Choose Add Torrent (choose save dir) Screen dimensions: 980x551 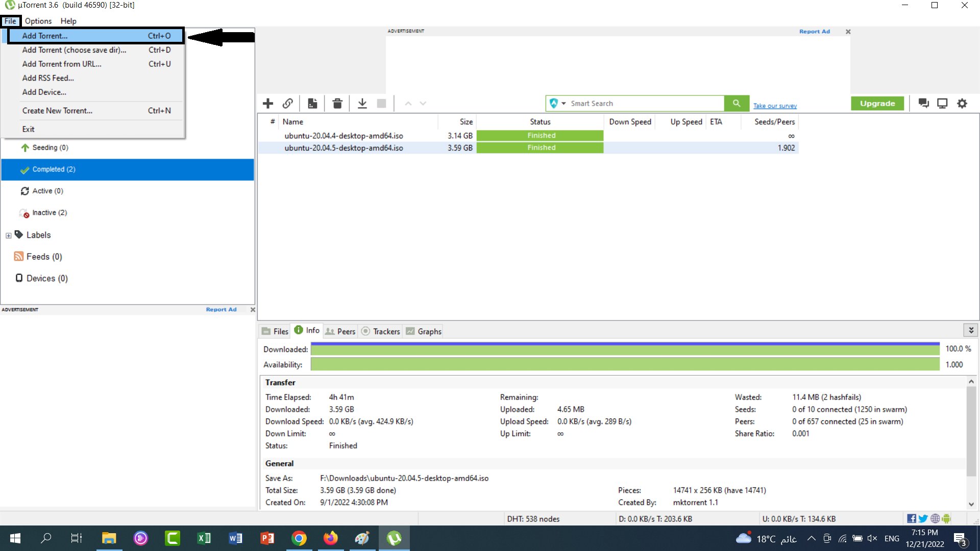[x=96, y=50]
